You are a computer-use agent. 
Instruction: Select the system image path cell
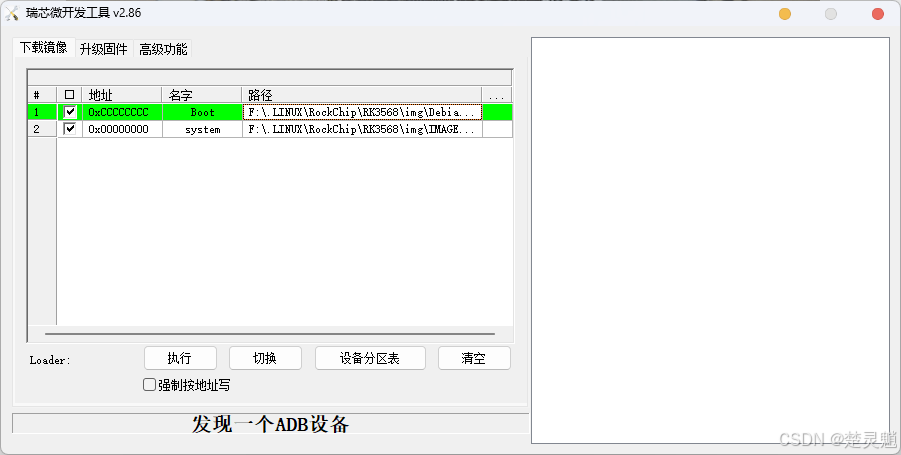point(362,129)
